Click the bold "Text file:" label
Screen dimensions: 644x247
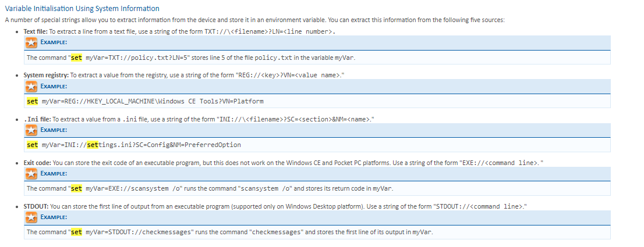tap(36, 31)
